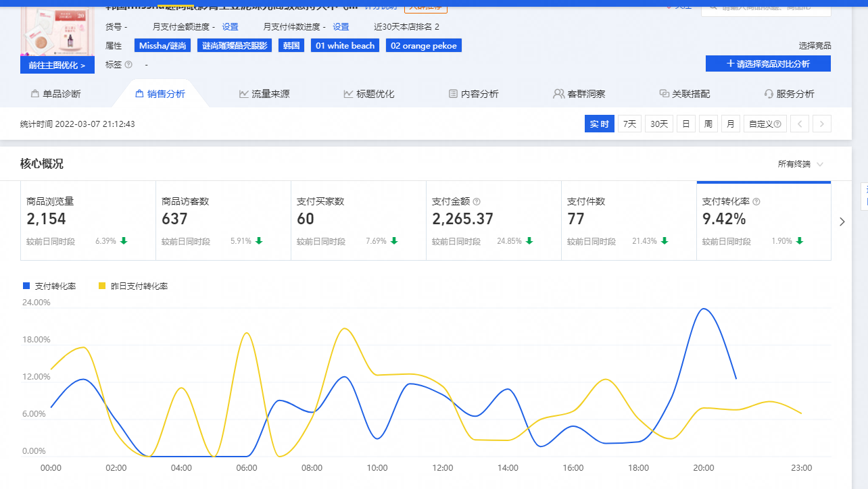
Task: Click 前往主图优化 button
Action: click(x=57, y=66)
